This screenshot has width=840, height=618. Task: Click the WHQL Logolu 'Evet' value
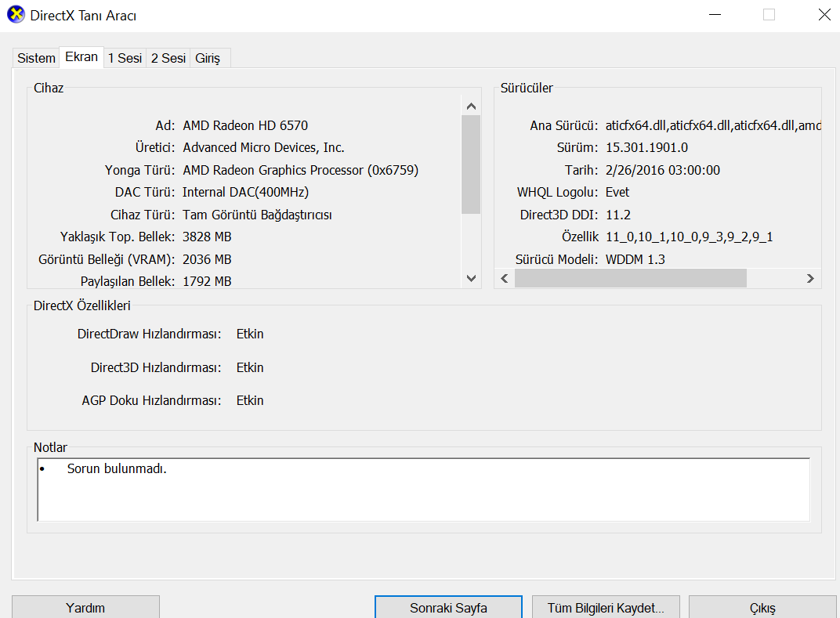[x=617, y=192]
